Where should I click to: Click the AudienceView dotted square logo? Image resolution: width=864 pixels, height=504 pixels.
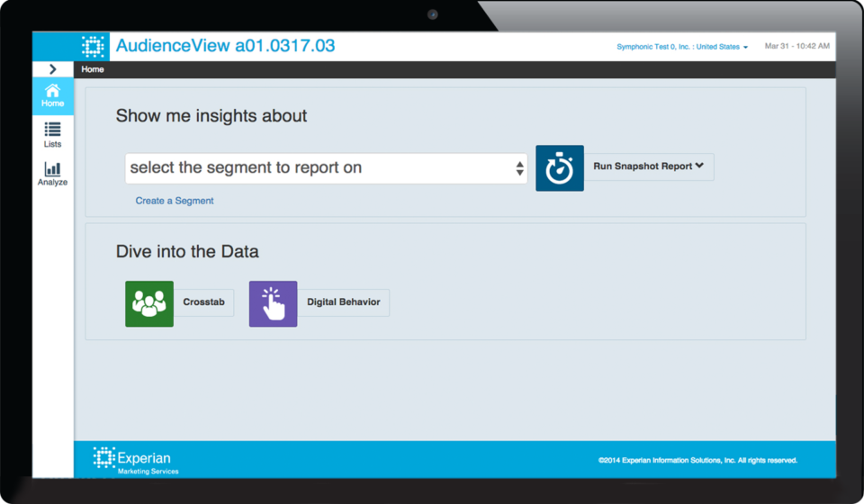(93, 46)
